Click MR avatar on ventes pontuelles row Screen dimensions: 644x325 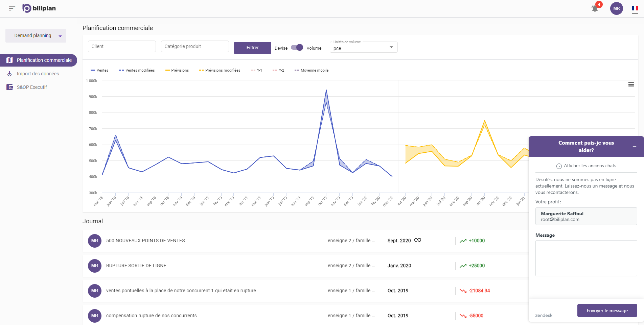(95, 291)
